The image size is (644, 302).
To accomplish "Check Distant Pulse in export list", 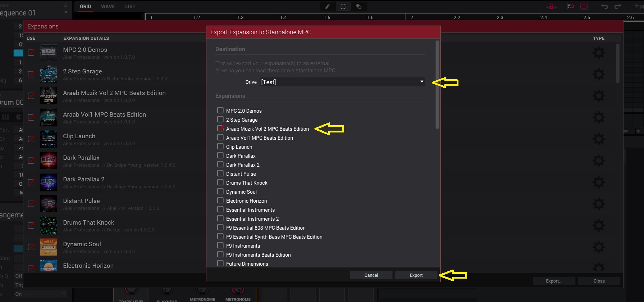I will click(220, 173).
